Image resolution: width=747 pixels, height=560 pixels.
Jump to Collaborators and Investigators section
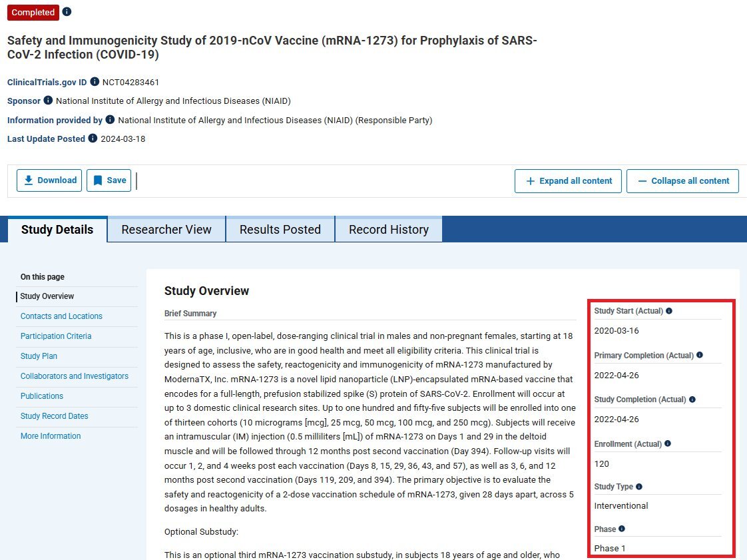(x=75, y=376)
